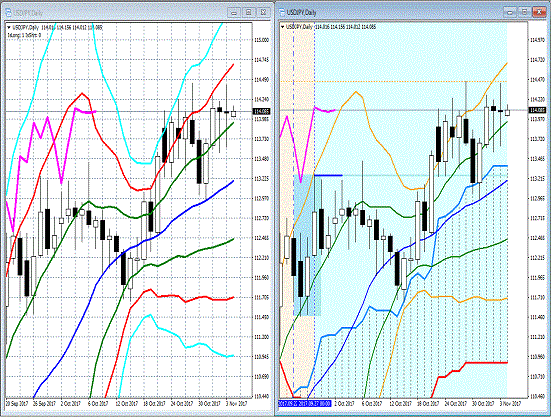Select the short blue horizontal line on the right chart

(x=328, y=175)
